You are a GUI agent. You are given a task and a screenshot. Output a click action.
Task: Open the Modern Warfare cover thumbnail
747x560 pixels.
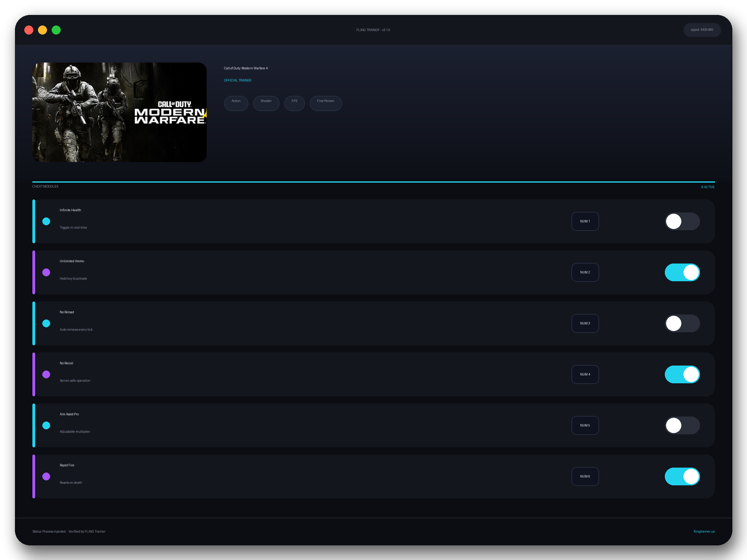point(119,112)
